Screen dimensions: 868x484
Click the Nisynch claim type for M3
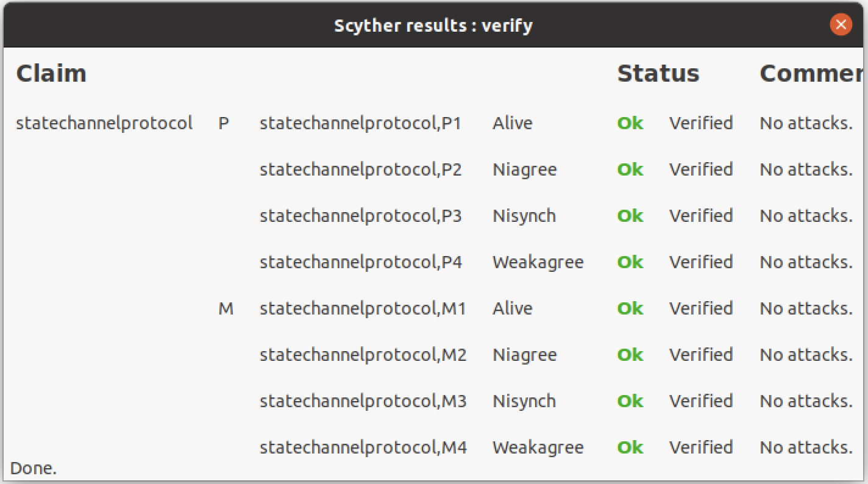pyautogui.click(x=524, y=401)
